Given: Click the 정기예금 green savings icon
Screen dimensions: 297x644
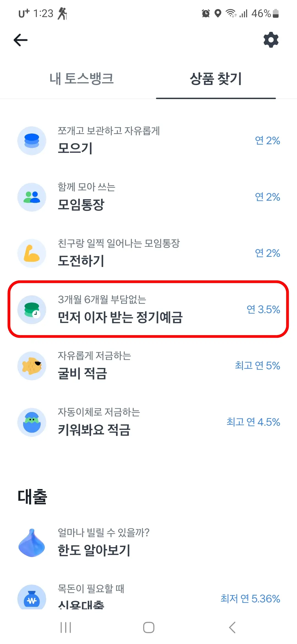Looking at the screenshot, I should point(32,310).
